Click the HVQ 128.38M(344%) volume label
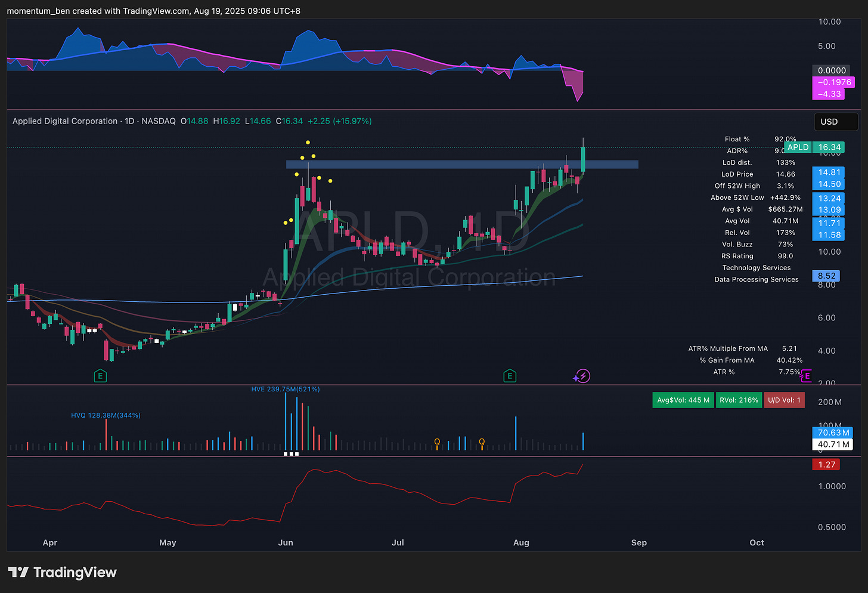Viewport: 868px width, 593px height. [106, 415]
